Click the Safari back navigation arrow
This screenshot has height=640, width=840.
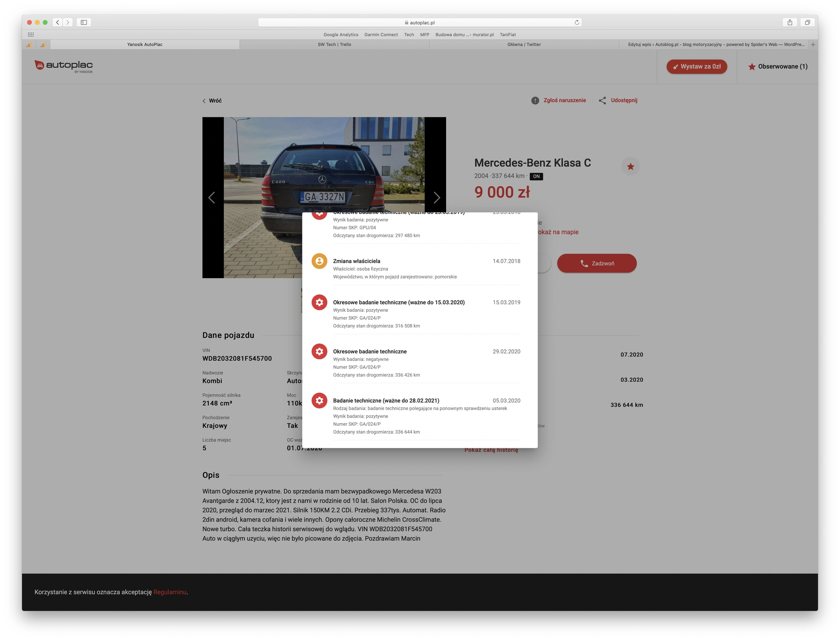point(58,22)
